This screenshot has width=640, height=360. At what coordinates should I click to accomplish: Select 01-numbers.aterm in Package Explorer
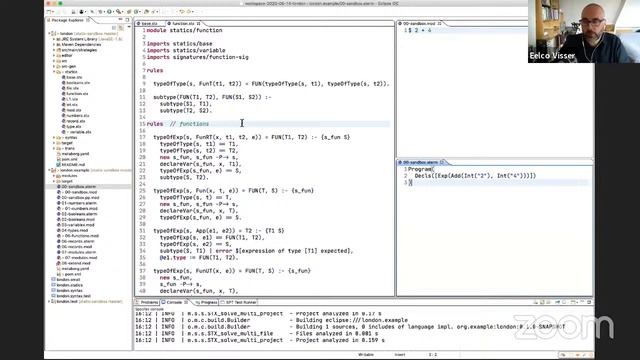tap(77, 203)
